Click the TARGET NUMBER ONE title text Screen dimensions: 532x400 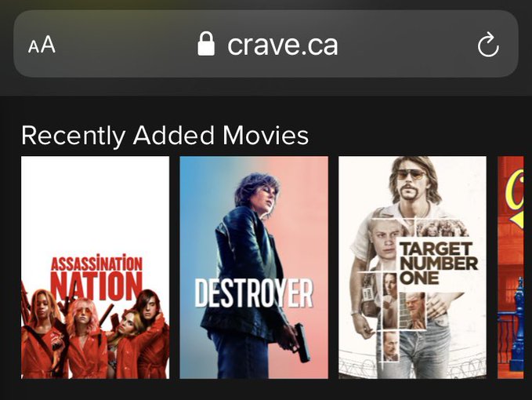(439, 264)
